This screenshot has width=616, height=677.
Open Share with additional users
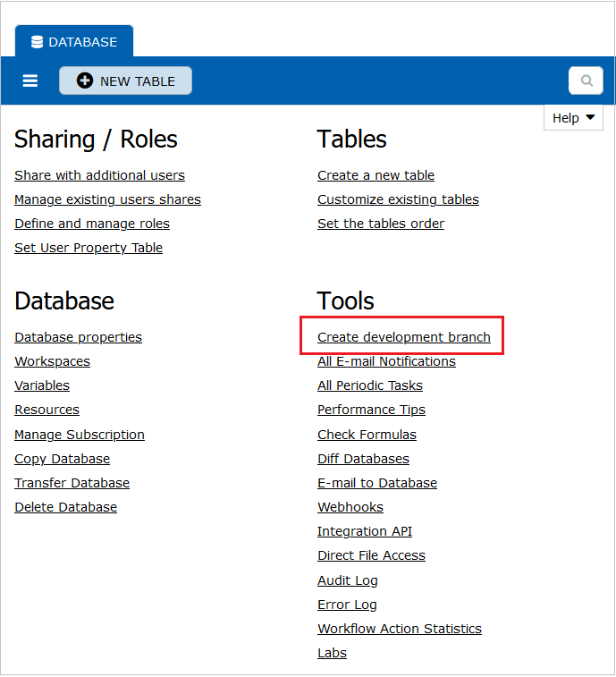click(x=100, y=175)
